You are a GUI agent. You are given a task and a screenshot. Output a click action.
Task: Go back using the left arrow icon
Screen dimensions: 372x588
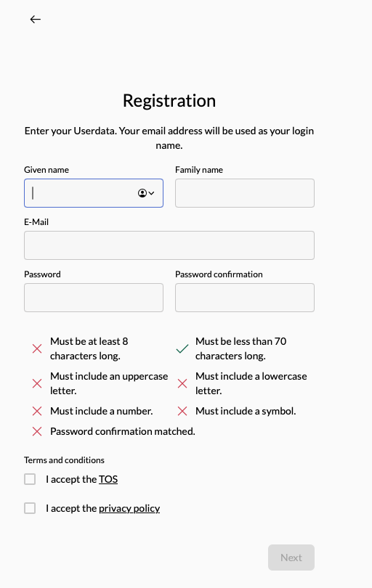36,19
